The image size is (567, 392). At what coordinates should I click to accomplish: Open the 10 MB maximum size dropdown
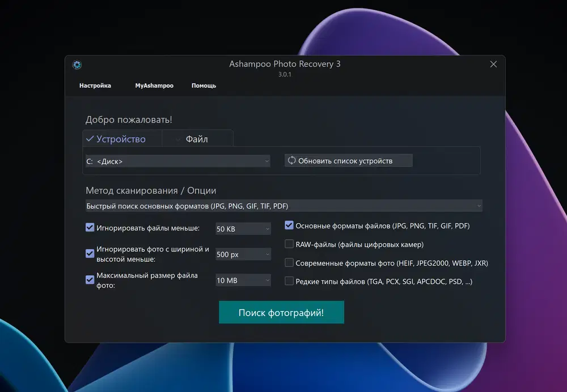pos(243,280)
